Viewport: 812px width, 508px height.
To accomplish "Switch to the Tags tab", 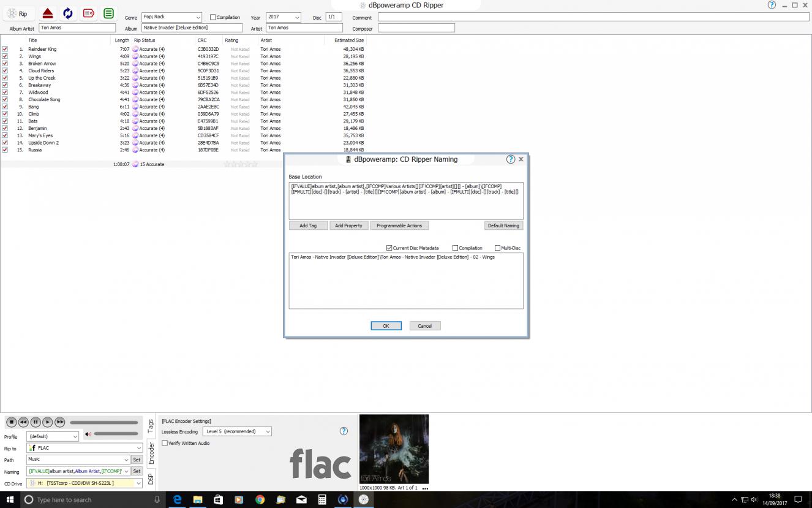I will click(x=151, y=426).
